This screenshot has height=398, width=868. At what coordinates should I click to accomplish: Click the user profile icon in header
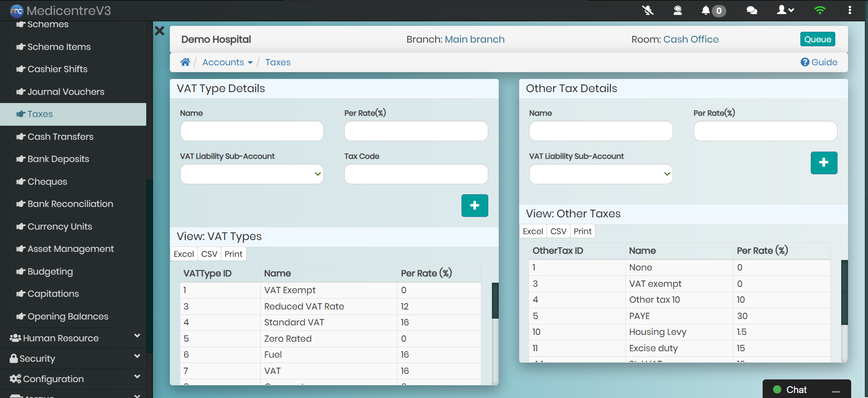coord(784,10)
